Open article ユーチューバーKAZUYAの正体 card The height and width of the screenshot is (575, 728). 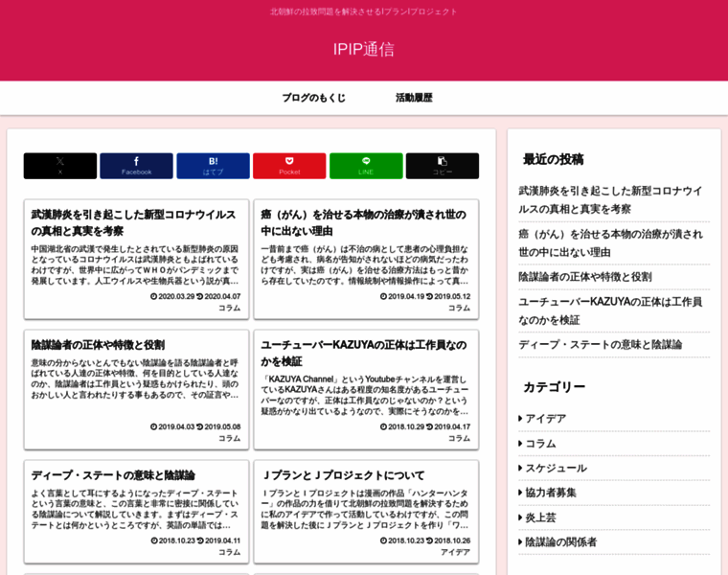tap(366, 390)
